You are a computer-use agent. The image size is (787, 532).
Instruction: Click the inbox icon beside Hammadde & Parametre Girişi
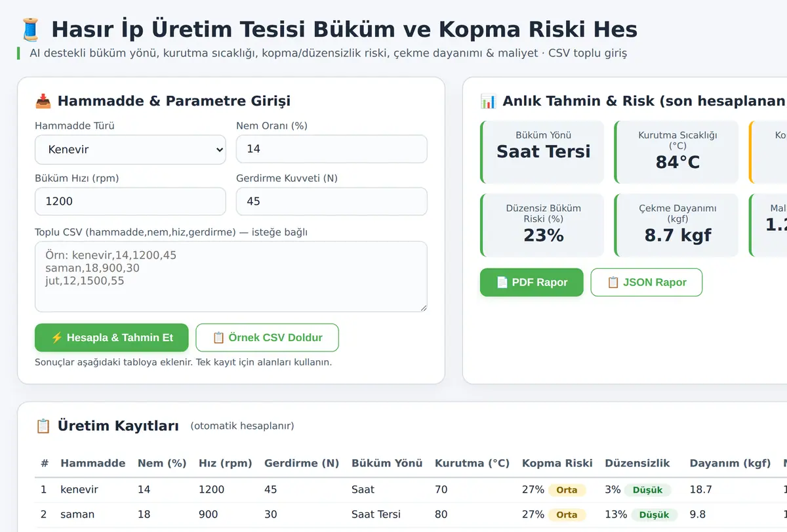pos(43,101)
